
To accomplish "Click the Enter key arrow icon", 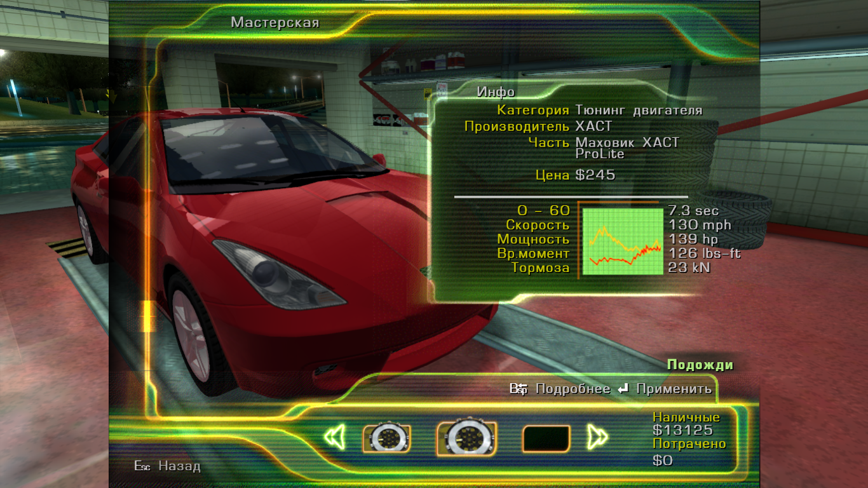I will (623, 389).
